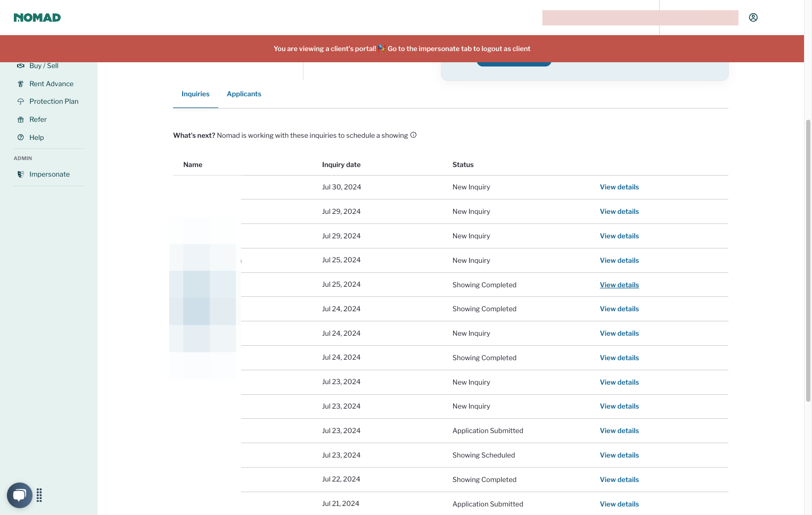The height and width of the screenshot is (515, 812).
Task: Click the 'ADMIN' sidebar section label
Action: (x=23, y=159)
